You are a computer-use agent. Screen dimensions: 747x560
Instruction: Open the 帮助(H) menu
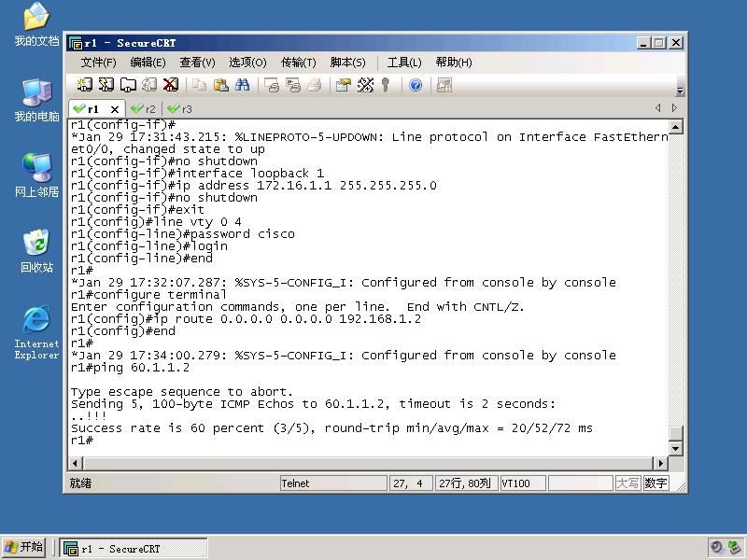[x=454, y=63]
